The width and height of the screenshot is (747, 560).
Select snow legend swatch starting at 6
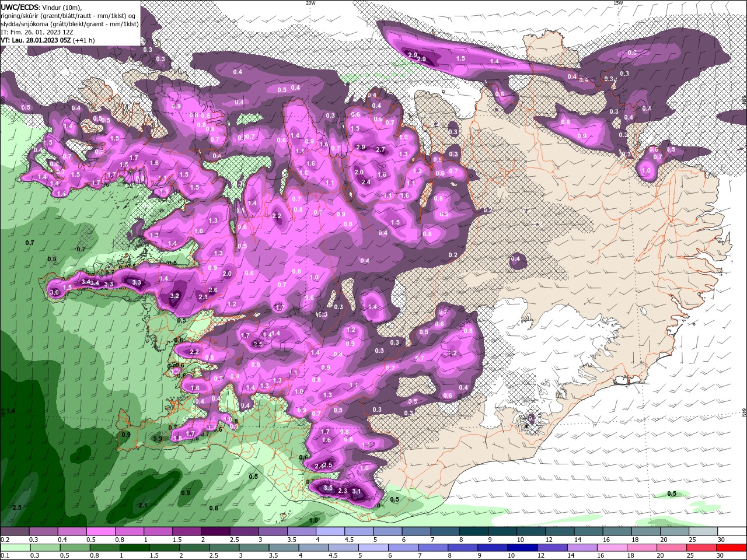[416, 531]
